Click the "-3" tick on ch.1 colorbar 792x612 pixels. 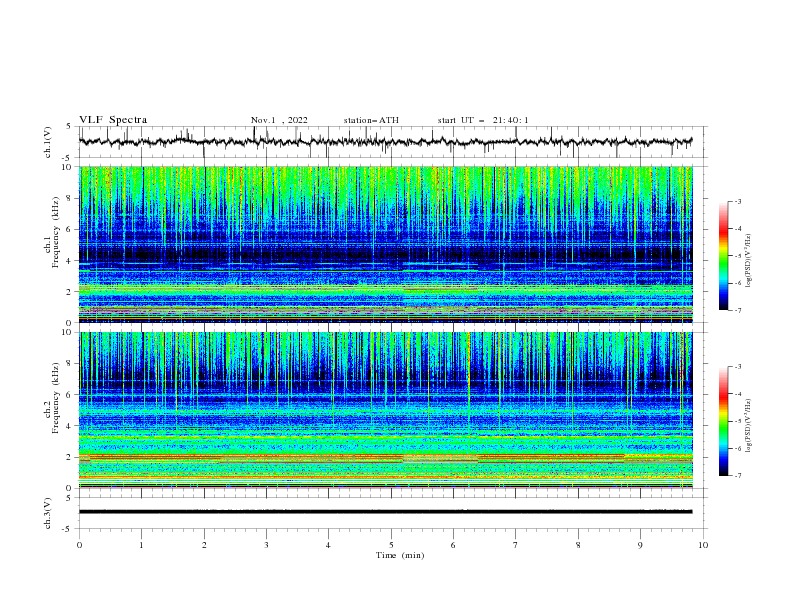[738, 201]
